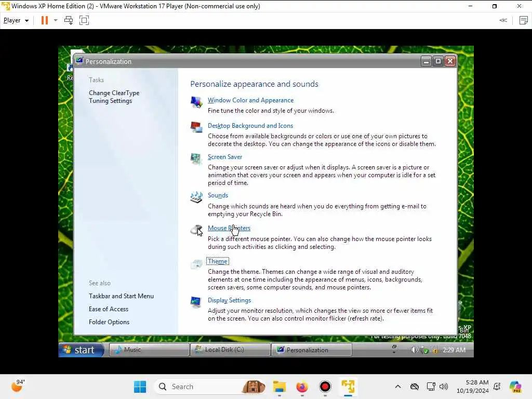
Task: Minimize the Personalization window
Action: click(426, 61)
